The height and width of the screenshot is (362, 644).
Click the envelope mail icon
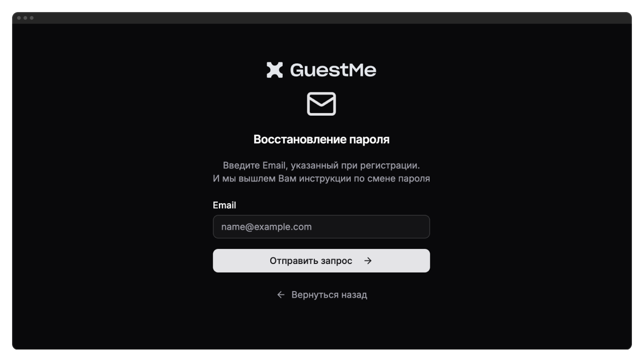(x=321, y=104)
